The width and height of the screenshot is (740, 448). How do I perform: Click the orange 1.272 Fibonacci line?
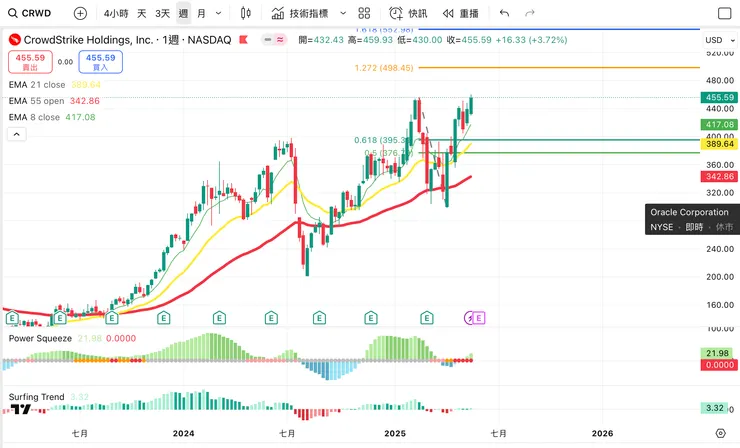(x=559, y=68)
